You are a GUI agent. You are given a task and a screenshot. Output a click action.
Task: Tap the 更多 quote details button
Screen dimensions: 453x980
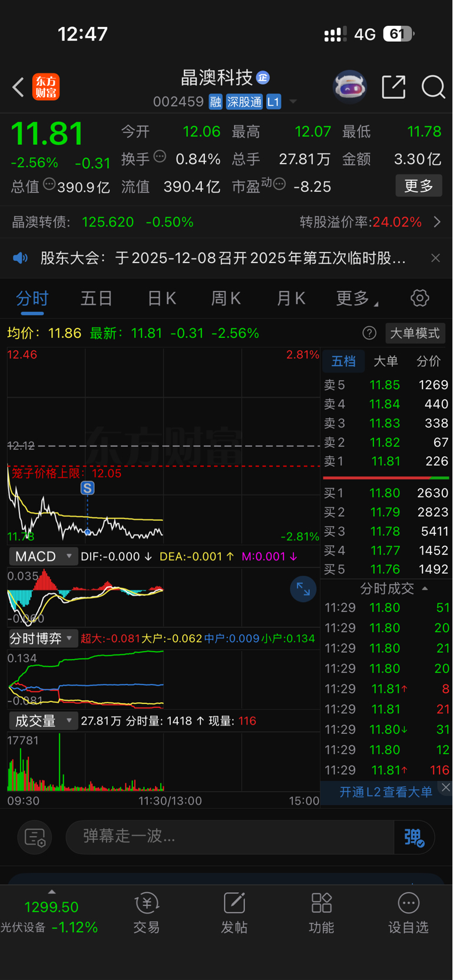(x=419, y=186)
